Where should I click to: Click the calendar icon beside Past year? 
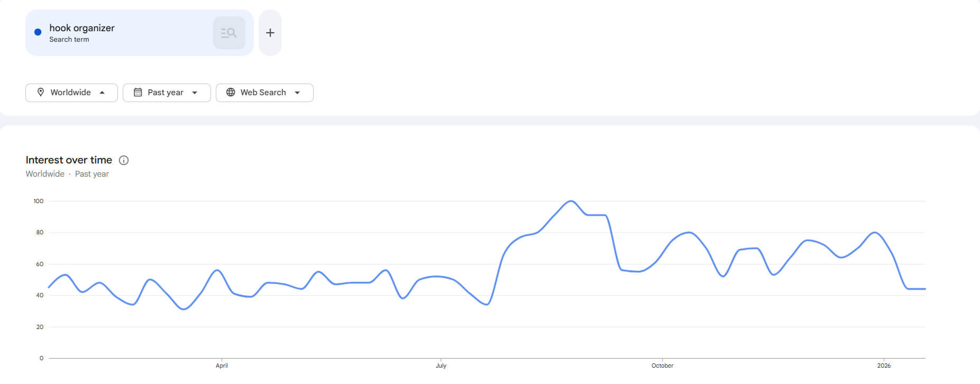click(138, 92)
